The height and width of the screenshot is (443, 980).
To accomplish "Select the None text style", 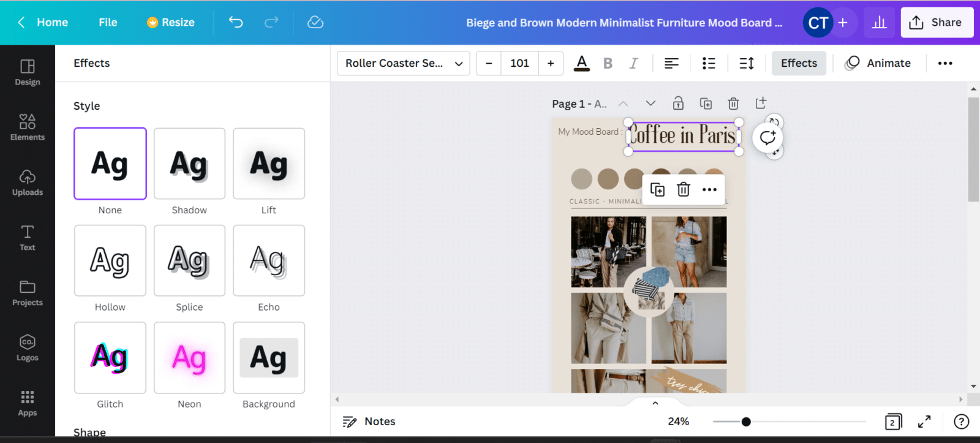I will [110, 164].
